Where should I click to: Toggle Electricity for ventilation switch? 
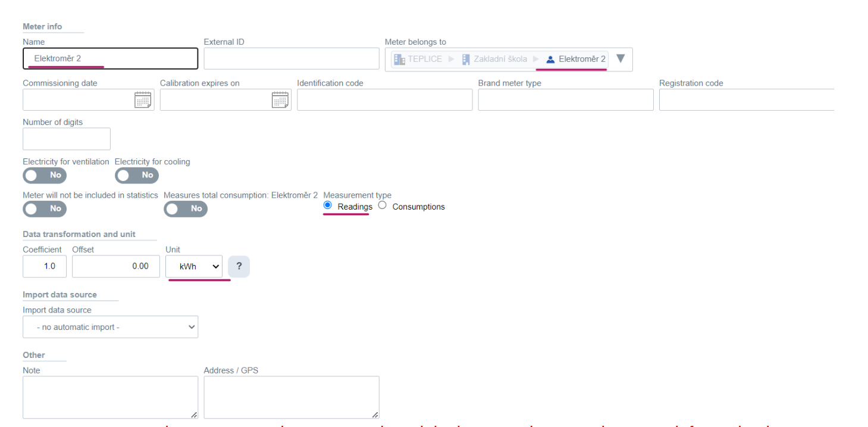coord(45,175)
